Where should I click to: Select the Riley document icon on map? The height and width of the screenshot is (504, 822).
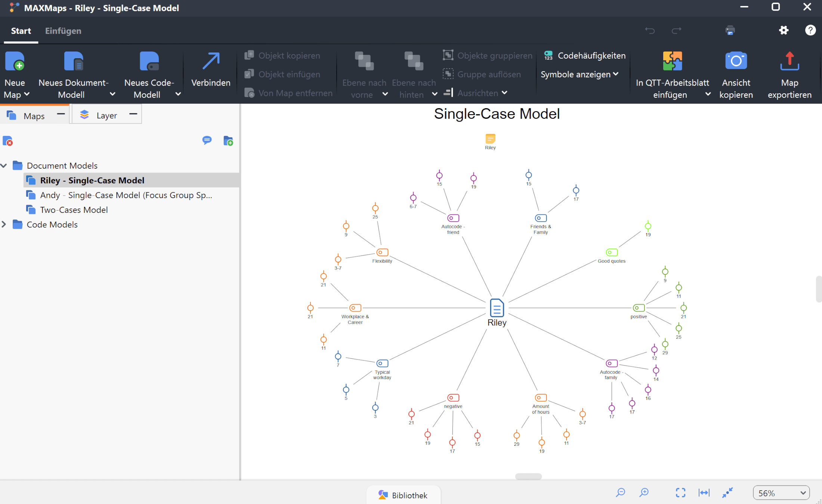pos(497,308)
